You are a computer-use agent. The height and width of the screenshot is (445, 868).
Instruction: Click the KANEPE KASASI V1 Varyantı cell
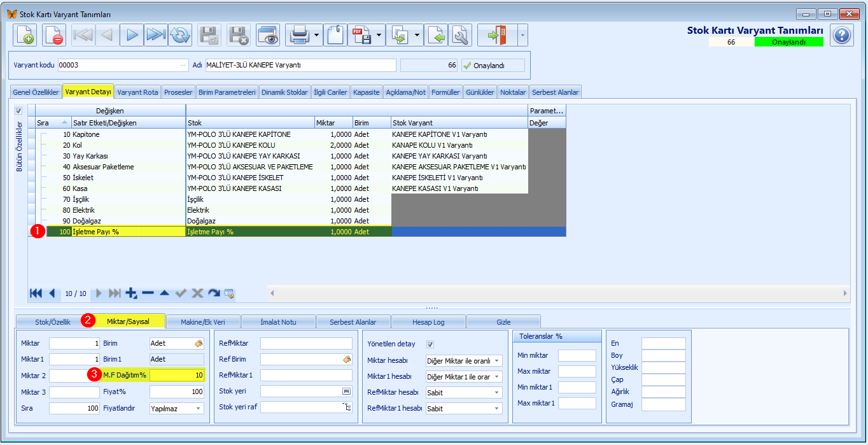pyautogui.click(x=459, y=188)
